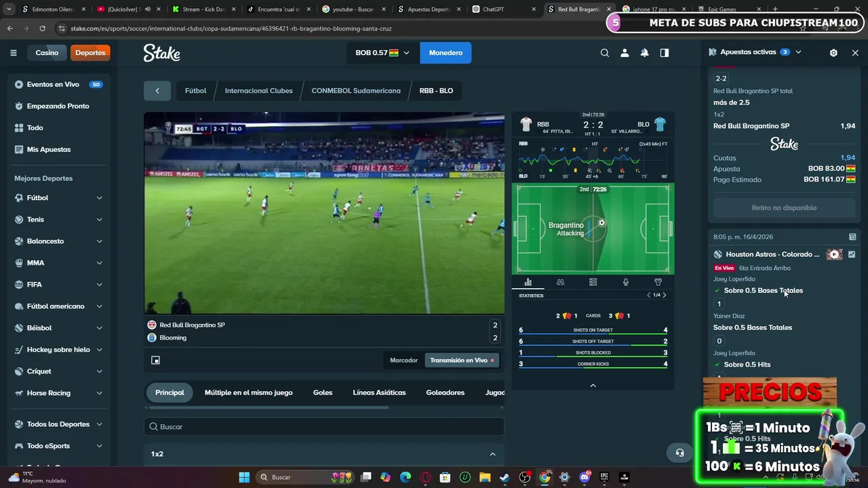868x488 pixels.
Task: Open Empezando Pronto
Action: point(58,106)
